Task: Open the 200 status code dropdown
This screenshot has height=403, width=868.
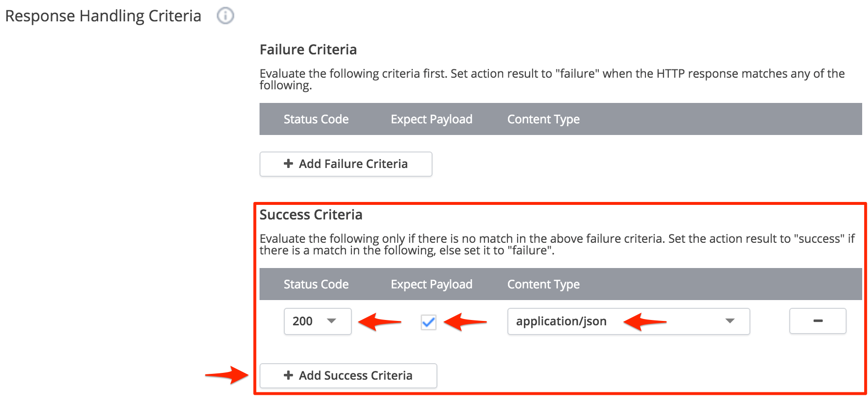Action: [x=317, y=321]
